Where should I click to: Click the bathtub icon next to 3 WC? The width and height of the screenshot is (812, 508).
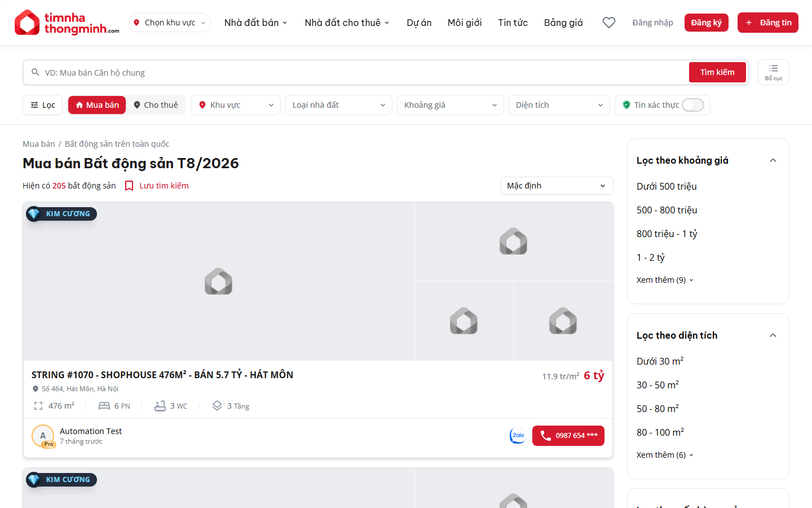pos(160,406)
